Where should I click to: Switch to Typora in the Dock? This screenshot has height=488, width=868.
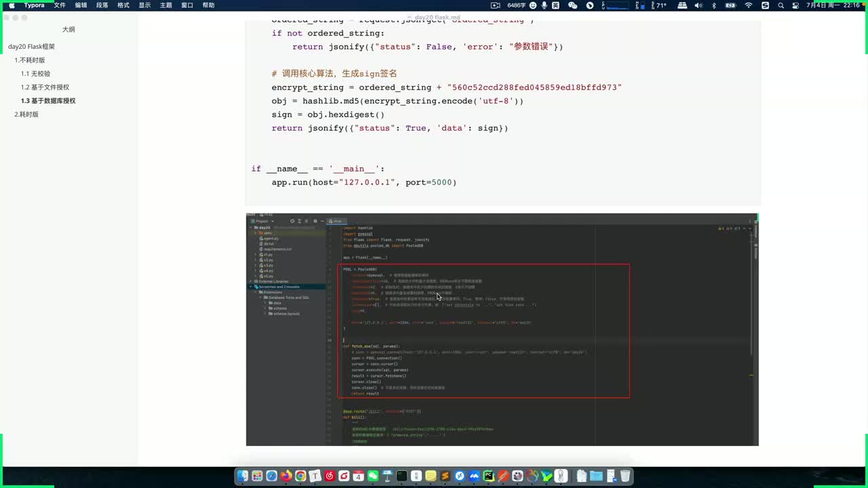tap(315, 476)
